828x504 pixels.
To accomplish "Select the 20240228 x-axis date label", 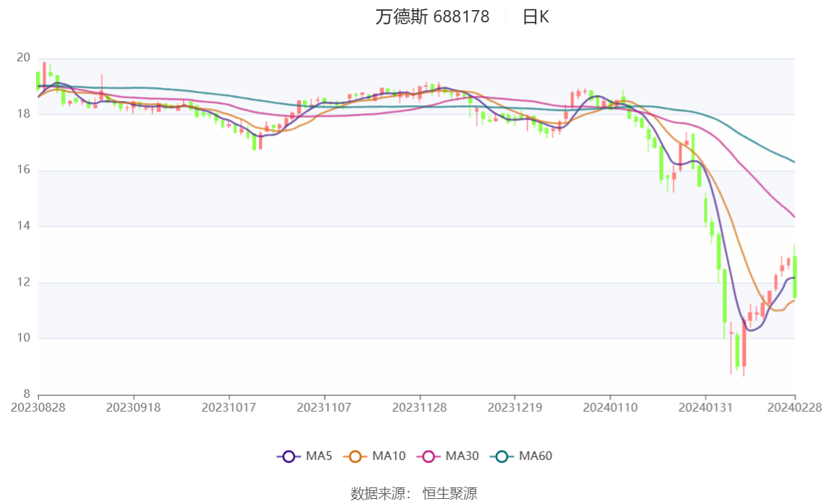I will 795,407.
